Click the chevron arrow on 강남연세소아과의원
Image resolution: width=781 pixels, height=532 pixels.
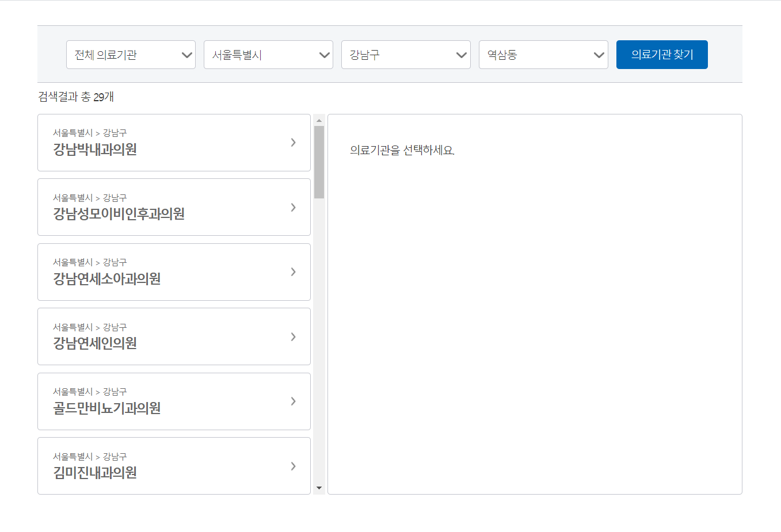pos(294,271)
